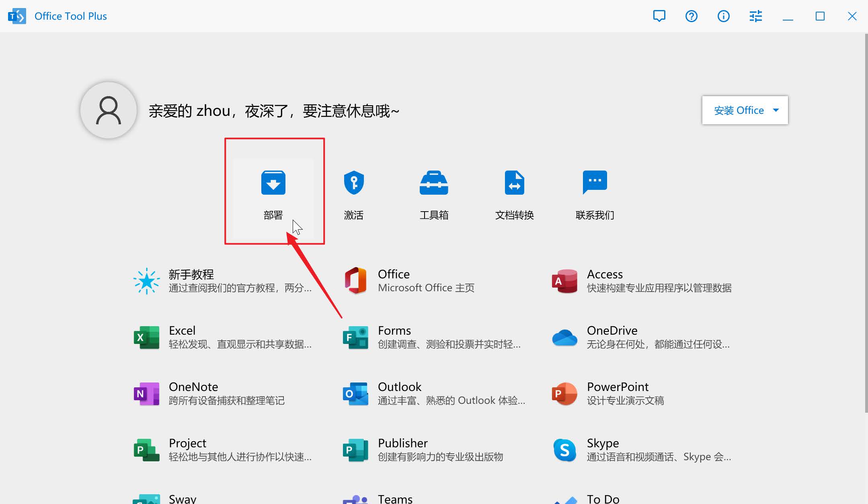
Task: Click the Outlook app icon
Action: pos(355,393)
